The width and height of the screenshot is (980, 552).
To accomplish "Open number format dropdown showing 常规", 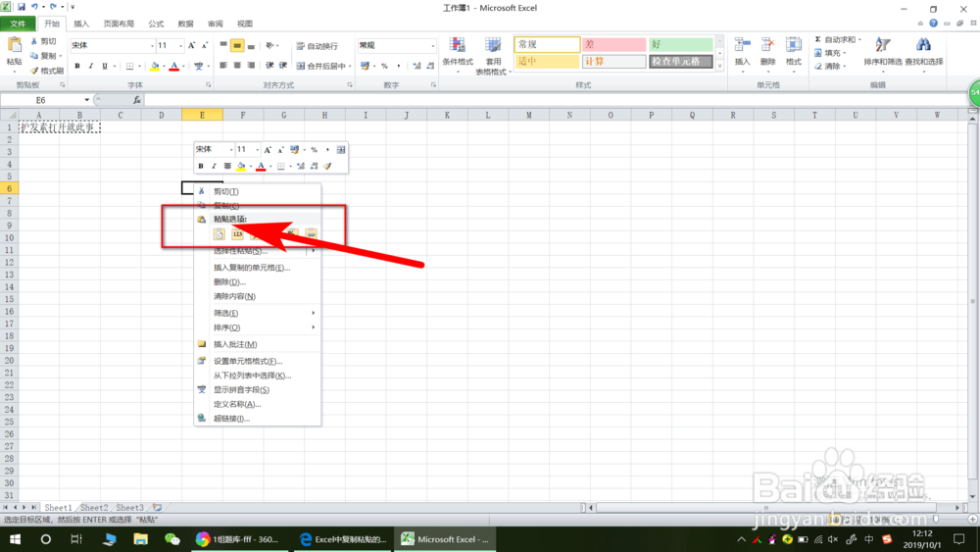I will point(432,46).
